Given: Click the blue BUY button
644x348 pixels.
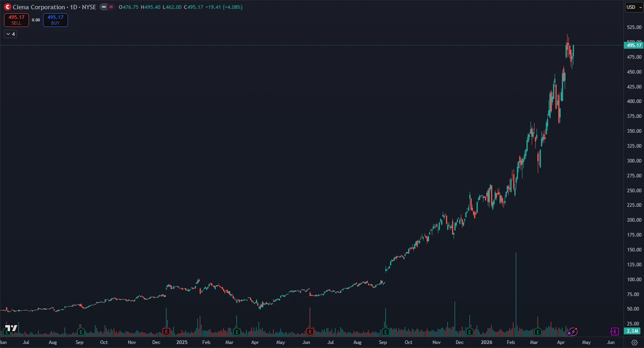Looking at the screenshot, I should point(56,20).
